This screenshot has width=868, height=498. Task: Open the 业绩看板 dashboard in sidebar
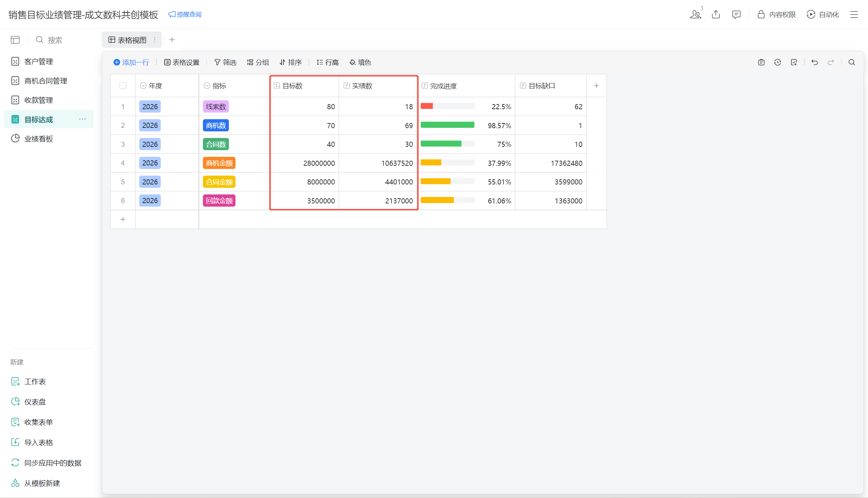point(38,139)
